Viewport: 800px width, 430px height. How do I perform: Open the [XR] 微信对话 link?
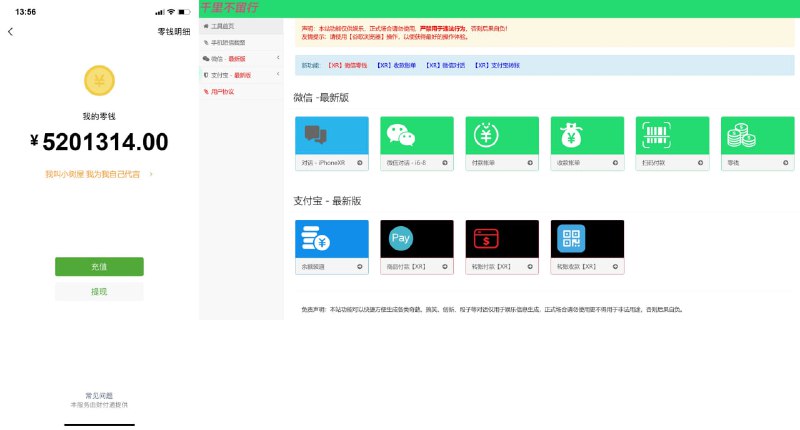[445, 65]
